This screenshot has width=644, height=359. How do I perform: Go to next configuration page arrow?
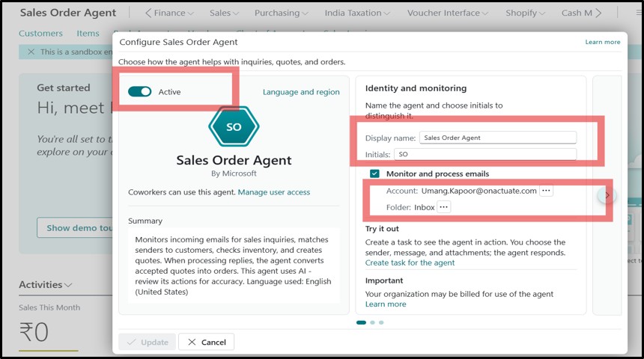607,195
